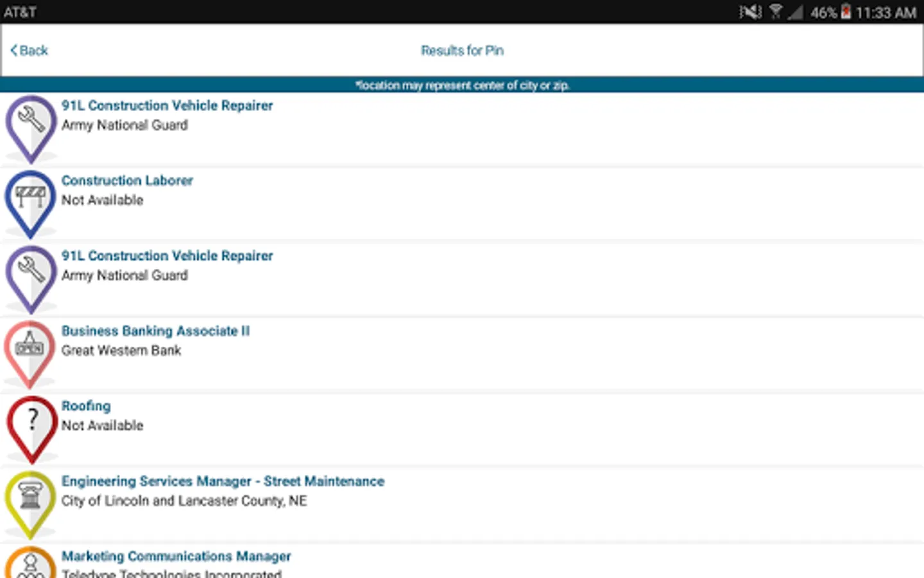Open Engineering Services Manager - Street Maintenance listing

(223, 481)
